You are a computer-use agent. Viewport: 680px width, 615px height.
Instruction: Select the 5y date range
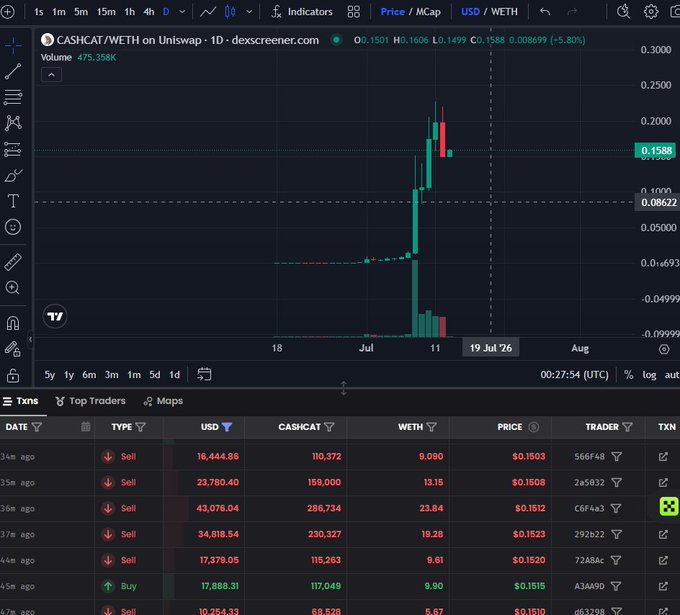coord(49,375)
